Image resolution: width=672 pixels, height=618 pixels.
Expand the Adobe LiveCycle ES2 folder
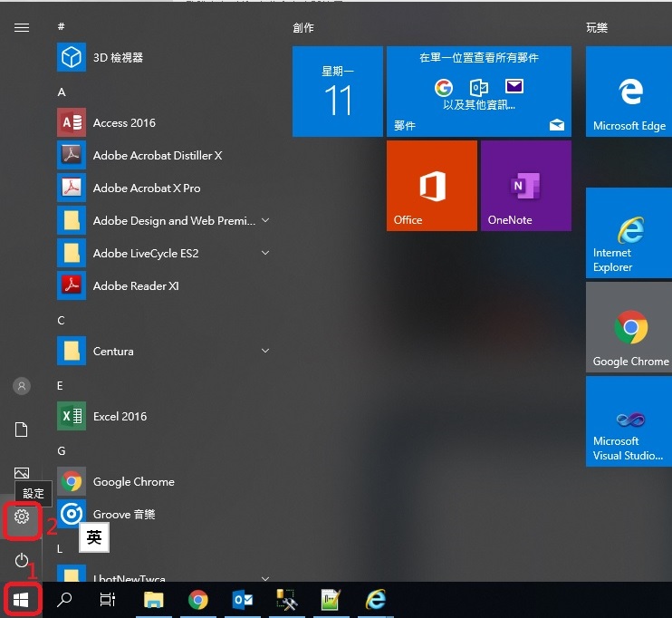click(x=265, y=253)
